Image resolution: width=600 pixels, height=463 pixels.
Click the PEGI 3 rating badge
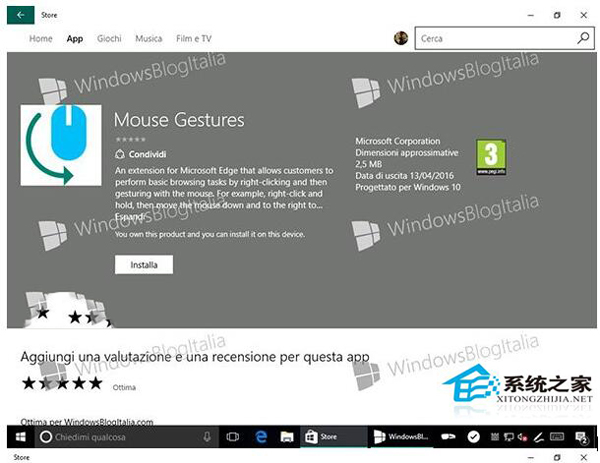pos(491,157)
